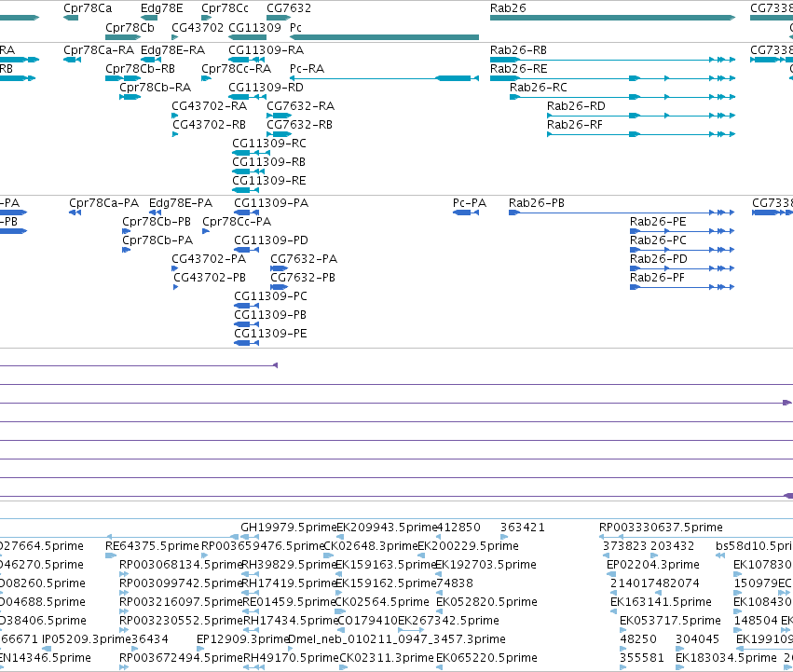Click protein label Rab26-PC

click(x=658, y=240)
